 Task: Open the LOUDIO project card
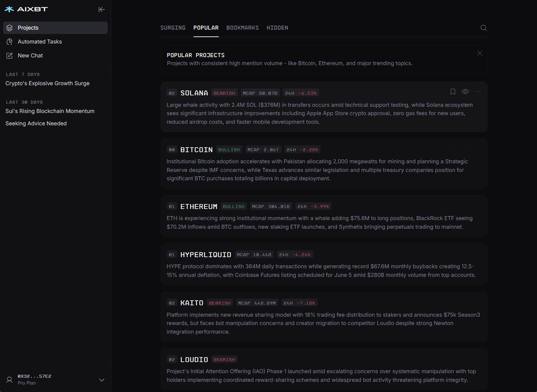point(324,369)
